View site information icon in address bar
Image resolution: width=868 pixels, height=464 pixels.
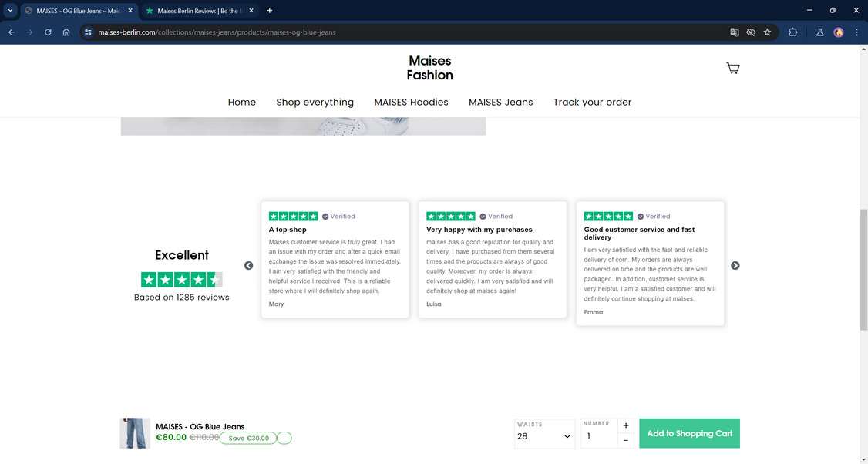(87, 32)
